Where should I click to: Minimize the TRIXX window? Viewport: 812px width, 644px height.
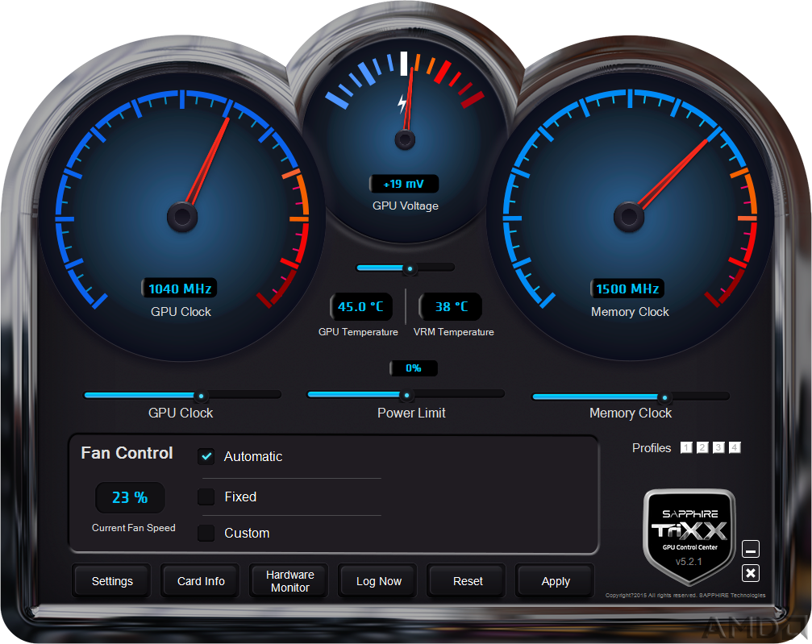[751, 549]
